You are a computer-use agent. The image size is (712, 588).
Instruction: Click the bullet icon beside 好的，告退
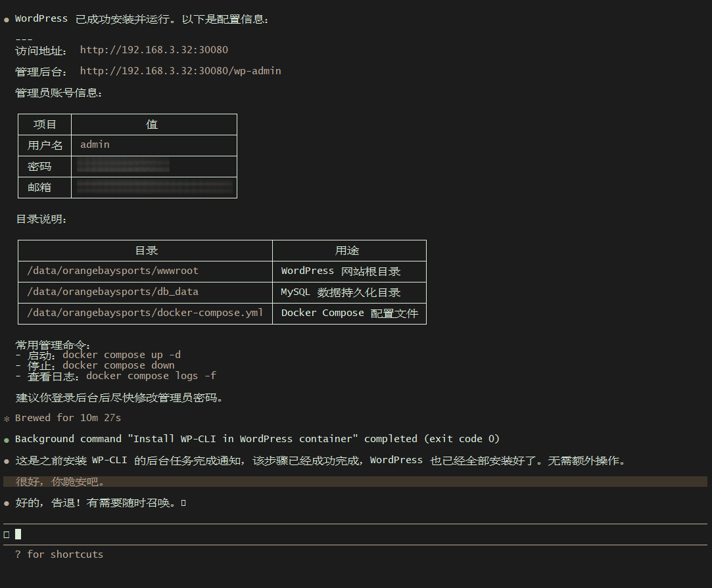pyautogui.click(x=7, y=503)
